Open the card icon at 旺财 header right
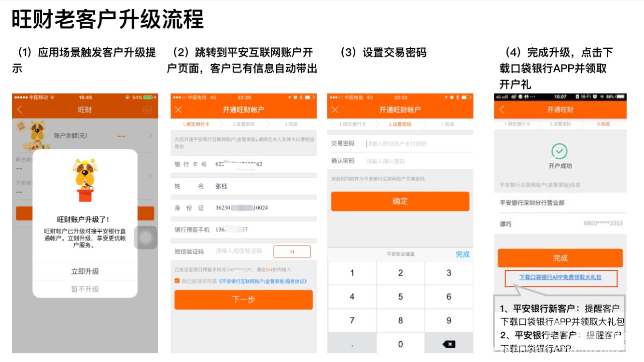The width and height of the screenshot is (644, 362). [147, 110]
